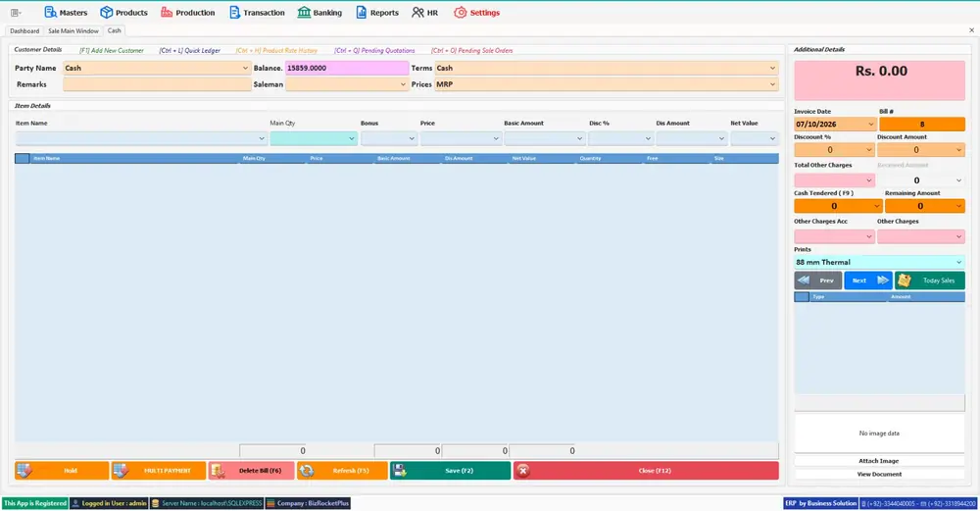Open the Reports menu
The image size is (980, 511).
pyautogui.click(x=377, y=13)
